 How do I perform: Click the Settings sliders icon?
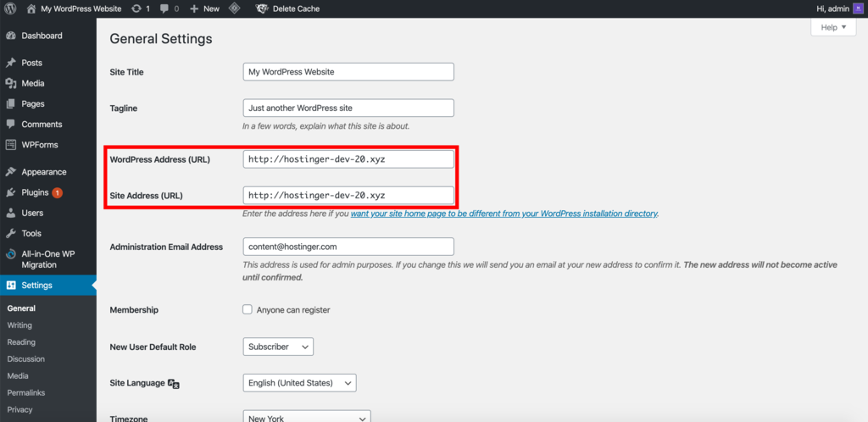(x=10, y=286)
